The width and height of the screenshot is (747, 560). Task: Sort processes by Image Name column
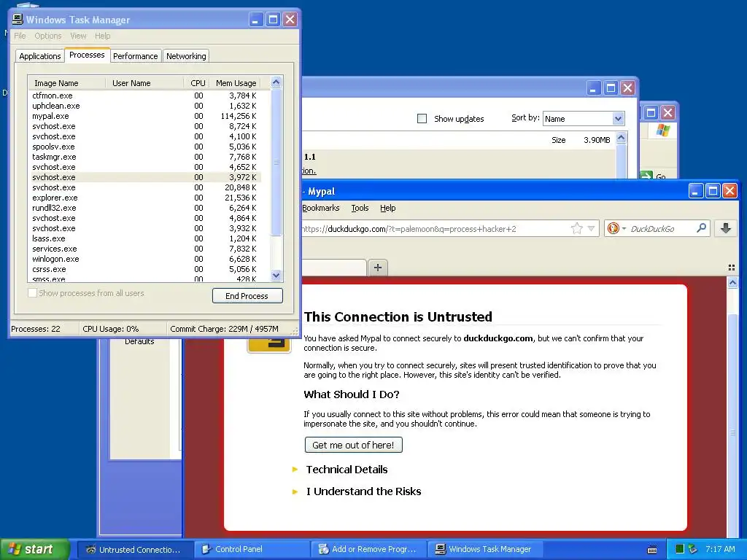[66, 83]
